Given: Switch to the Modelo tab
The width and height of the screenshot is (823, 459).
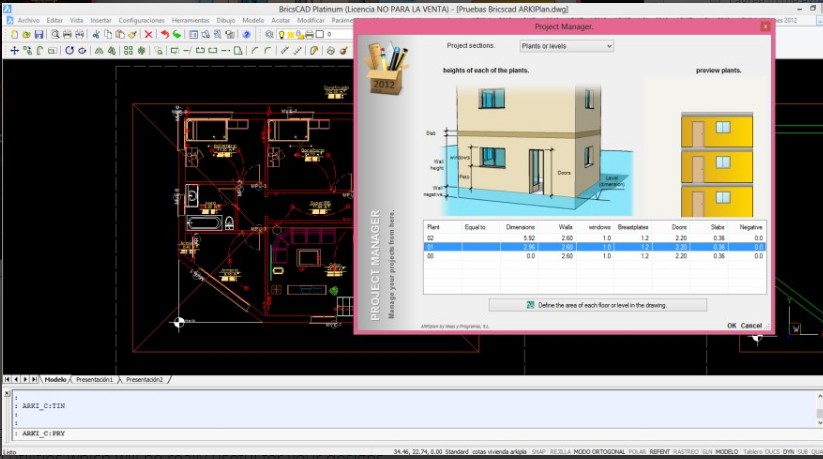Looking at the screenshot, I should click(x=55, y=379).
